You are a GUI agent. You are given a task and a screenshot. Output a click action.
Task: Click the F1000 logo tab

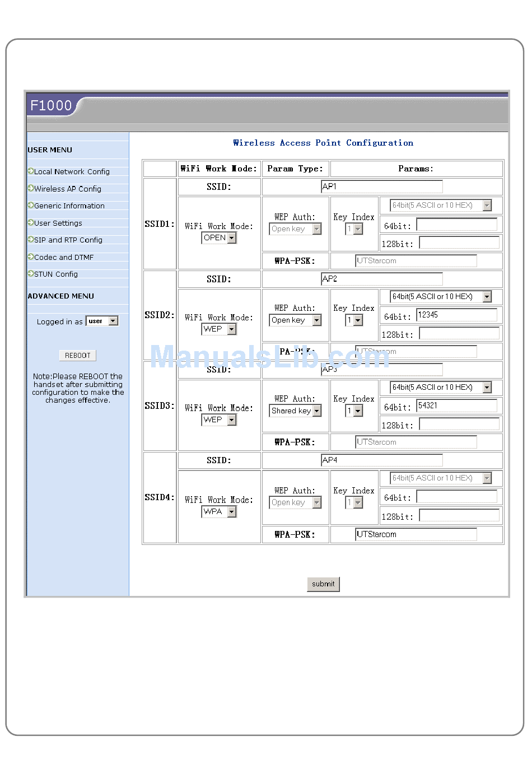click(x=52, y=105)
